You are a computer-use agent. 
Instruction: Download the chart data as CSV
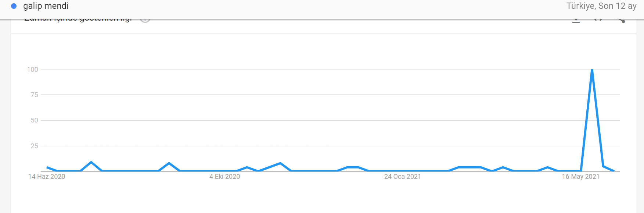[576, 21]
